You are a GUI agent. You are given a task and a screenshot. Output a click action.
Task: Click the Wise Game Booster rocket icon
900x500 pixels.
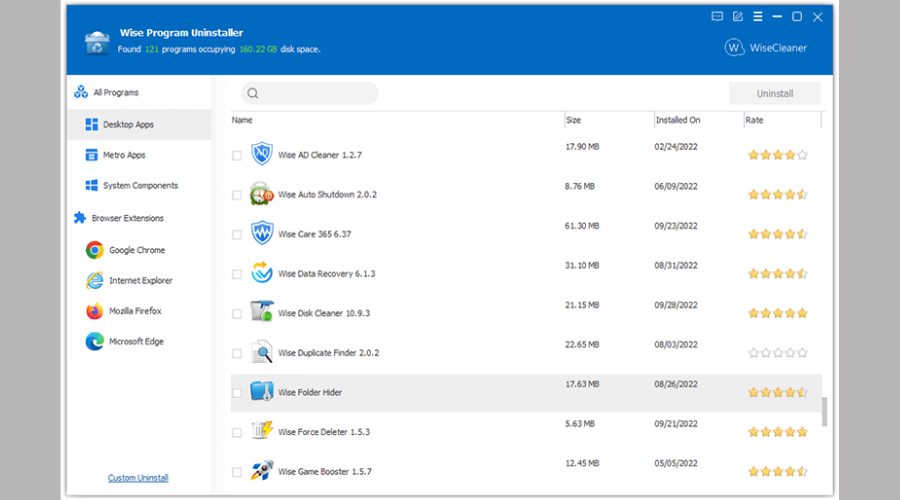point(262,470)
